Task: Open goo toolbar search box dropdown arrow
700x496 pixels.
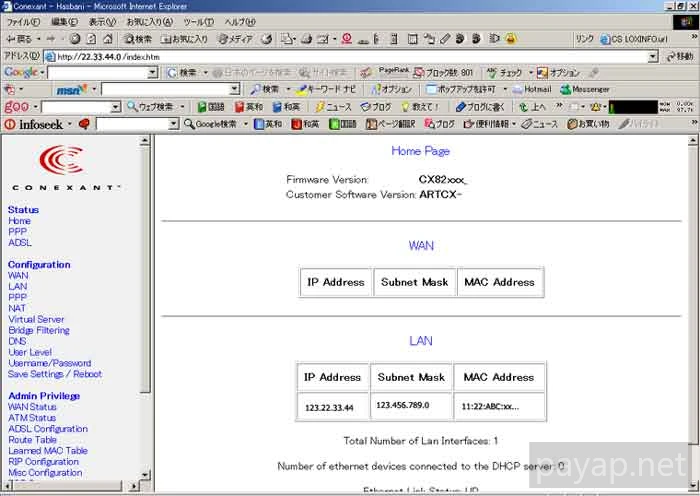Action: click(116, 107)
